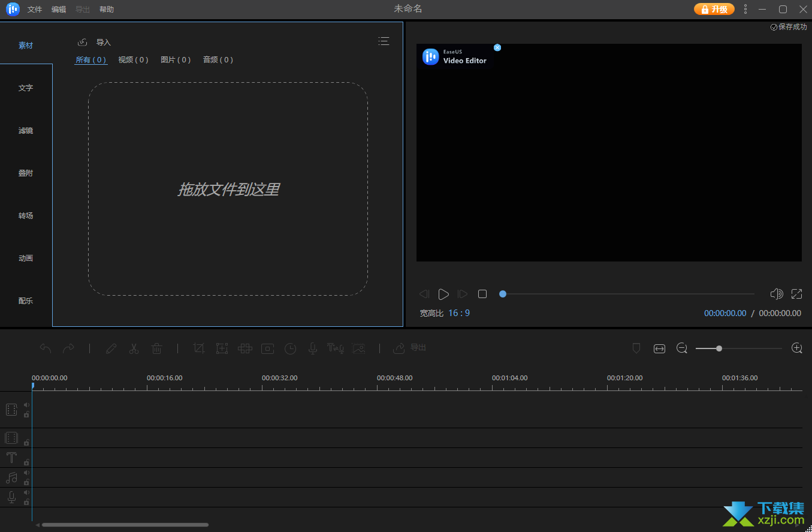Open the media list sort/view menu icon
The height and width of the screenshot is (532, 812).
tap(384, 41)
